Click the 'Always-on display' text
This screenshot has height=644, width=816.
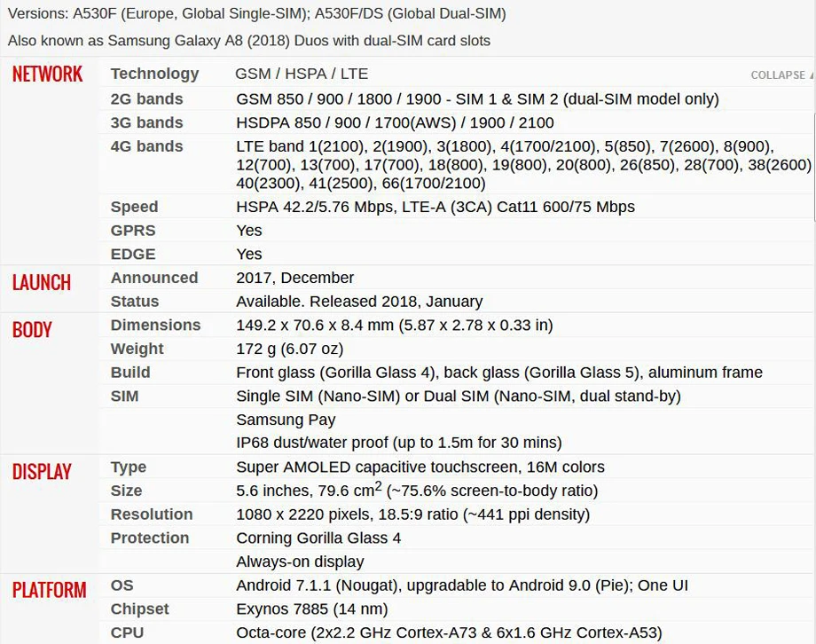click(x=300, y=562)
